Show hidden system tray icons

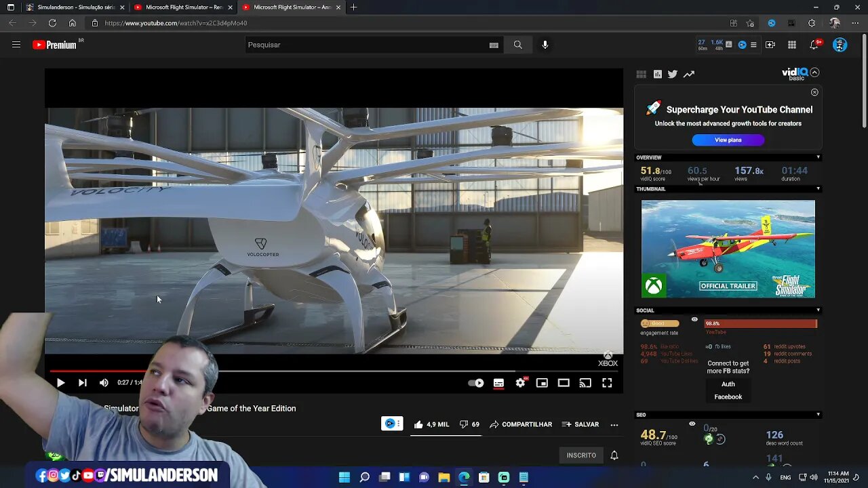(x=755, y=477)
